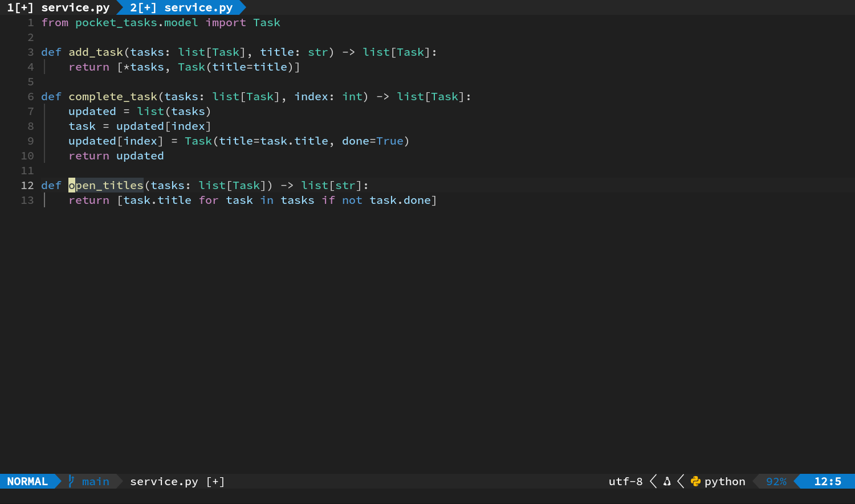Click 'list(tasks)' call on line 7
The image size is (855, 504).
tap(174, 111)
